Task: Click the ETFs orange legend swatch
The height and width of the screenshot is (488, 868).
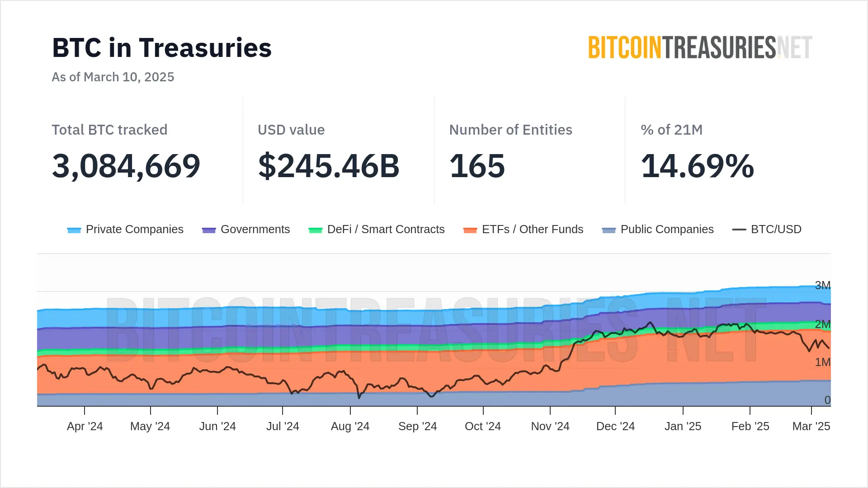Action: tap(470, 230)
